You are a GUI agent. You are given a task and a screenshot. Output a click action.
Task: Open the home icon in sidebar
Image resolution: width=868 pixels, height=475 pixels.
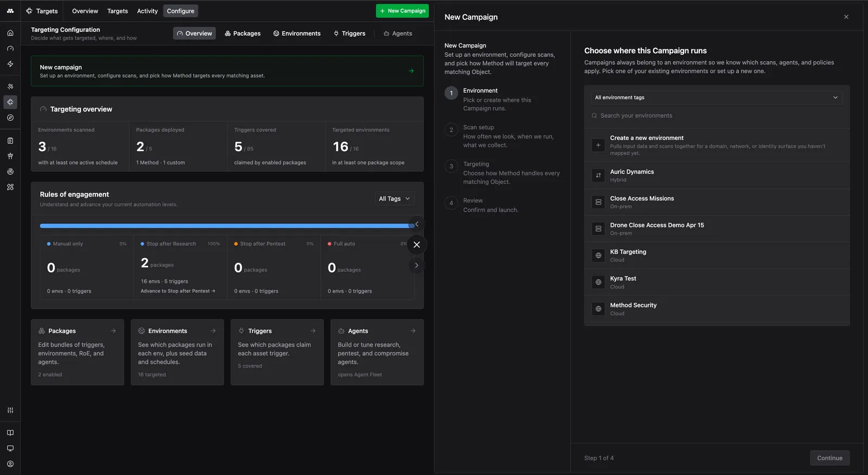coord(10,33)
